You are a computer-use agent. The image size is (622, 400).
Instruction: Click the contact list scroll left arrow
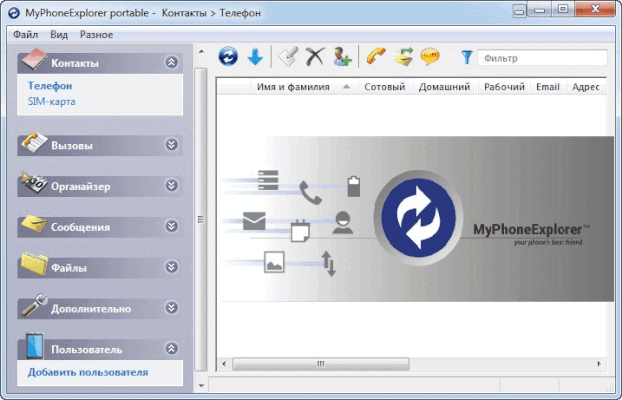click(224, 363)
